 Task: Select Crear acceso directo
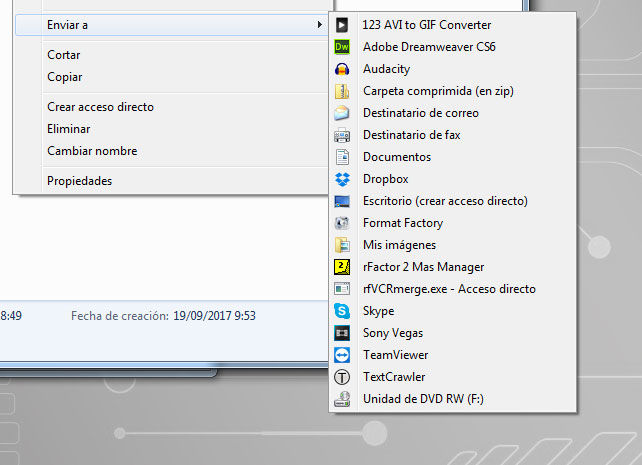click(x=171, y=107)
